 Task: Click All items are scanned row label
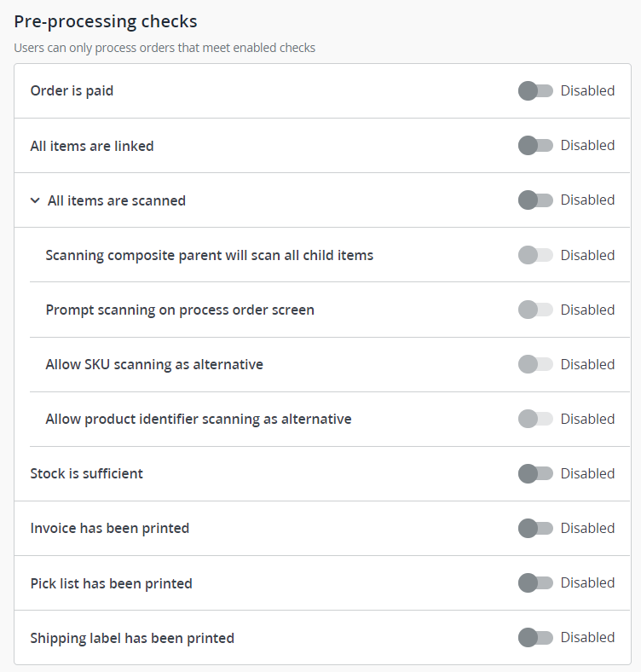click(x=116, y=200)
